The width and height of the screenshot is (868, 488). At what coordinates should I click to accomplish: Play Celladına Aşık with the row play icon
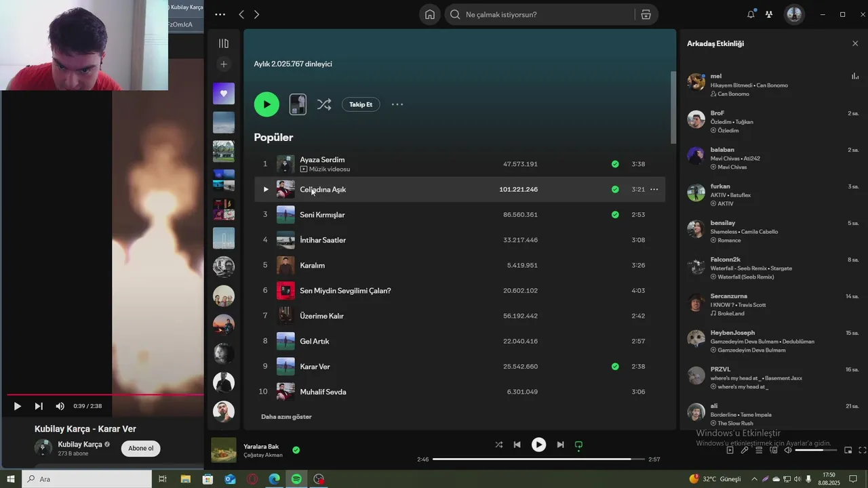click(x=266, y=189)
